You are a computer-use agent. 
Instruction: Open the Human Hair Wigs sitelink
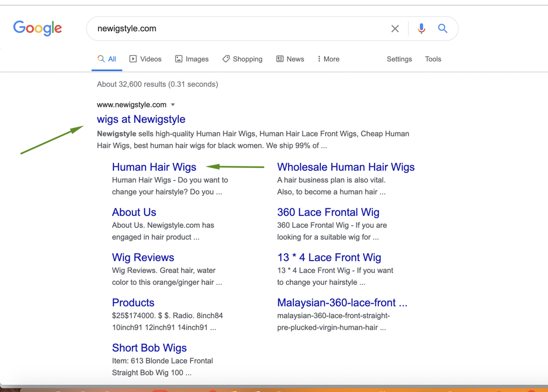point(154,167)
